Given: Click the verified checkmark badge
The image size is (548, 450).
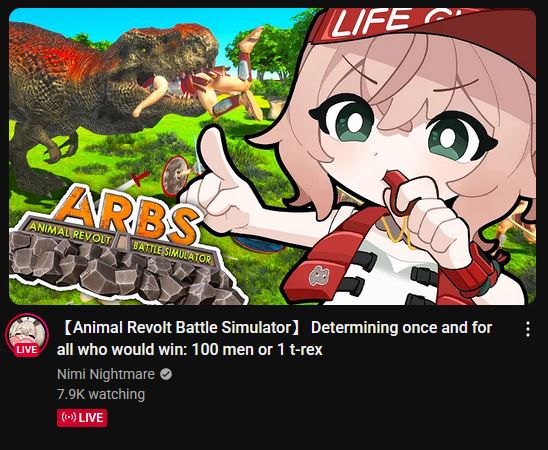Looking at the screenshot, I should (x=166, y=374).
